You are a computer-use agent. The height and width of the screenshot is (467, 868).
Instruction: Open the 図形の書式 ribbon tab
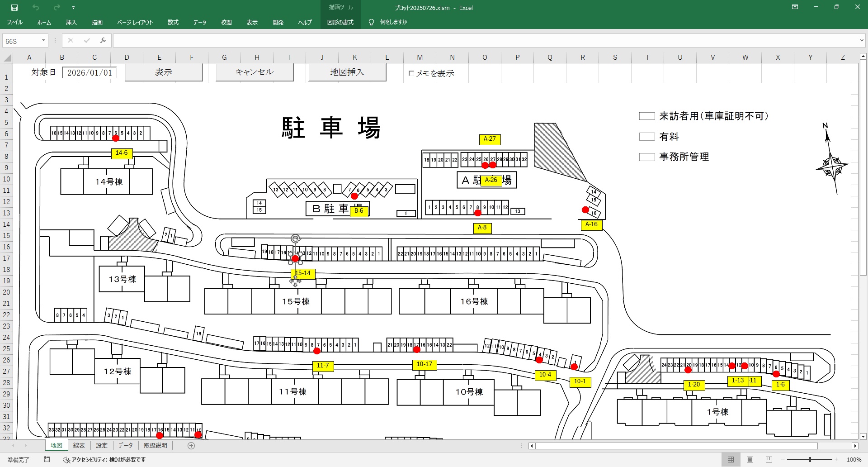pyautogui.click(x=340, y=22)
